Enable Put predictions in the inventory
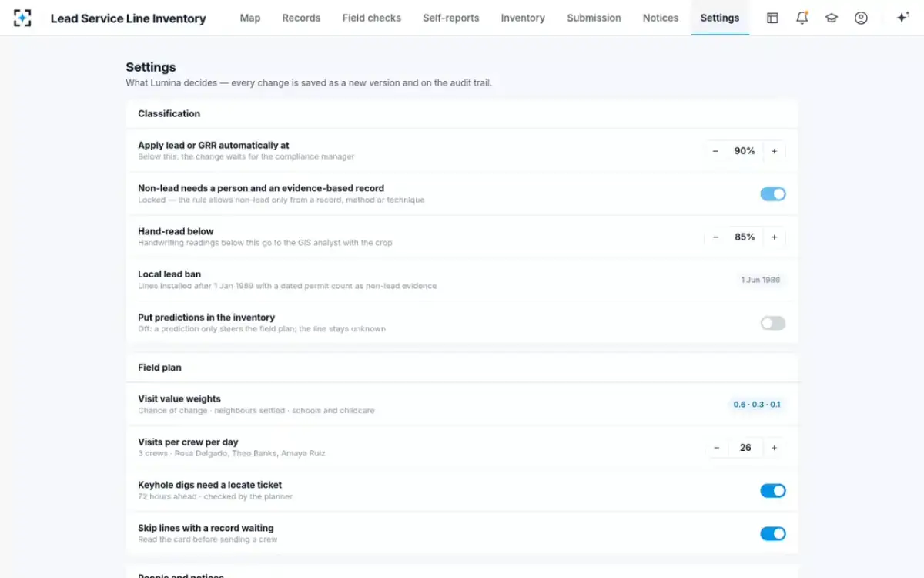The height and width of the screenshot is (578, 924). pos(773,323)
